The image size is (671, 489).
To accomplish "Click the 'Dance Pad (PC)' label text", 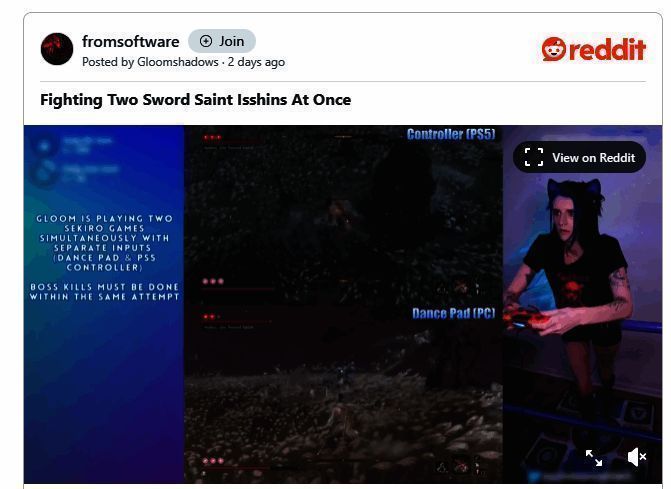I will (x=454, y=314).
